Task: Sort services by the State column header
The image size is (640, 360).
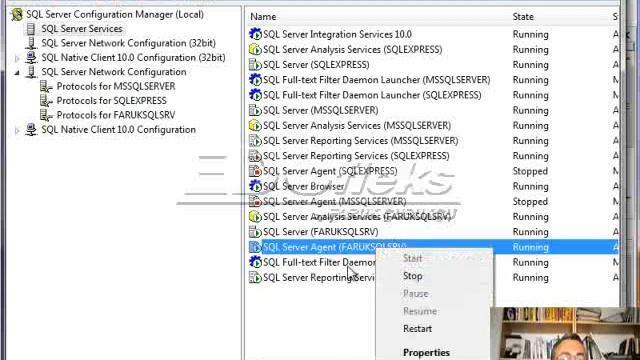Action: tap(523, 17)
